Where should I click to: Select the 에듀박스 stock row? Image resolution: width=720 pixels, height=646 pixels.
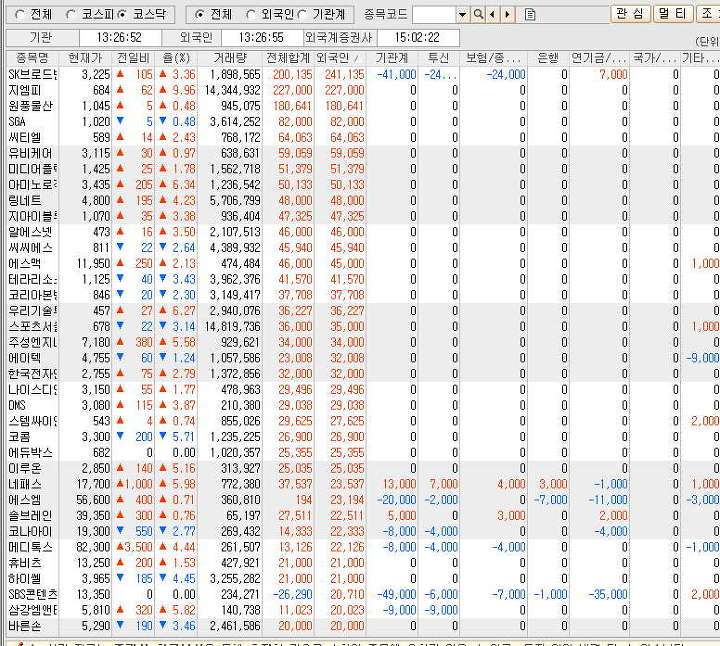[363, 453]
